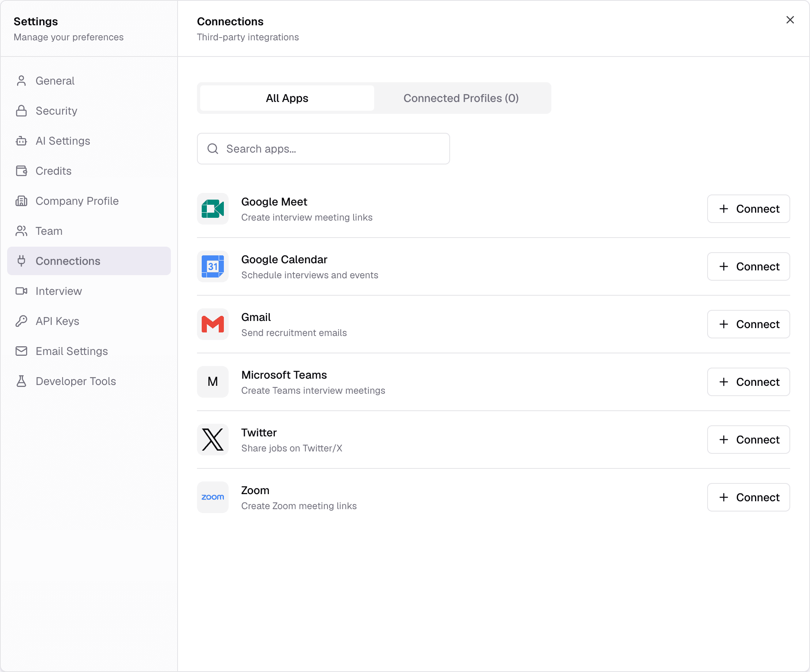Go to AI Settings section

89,141
